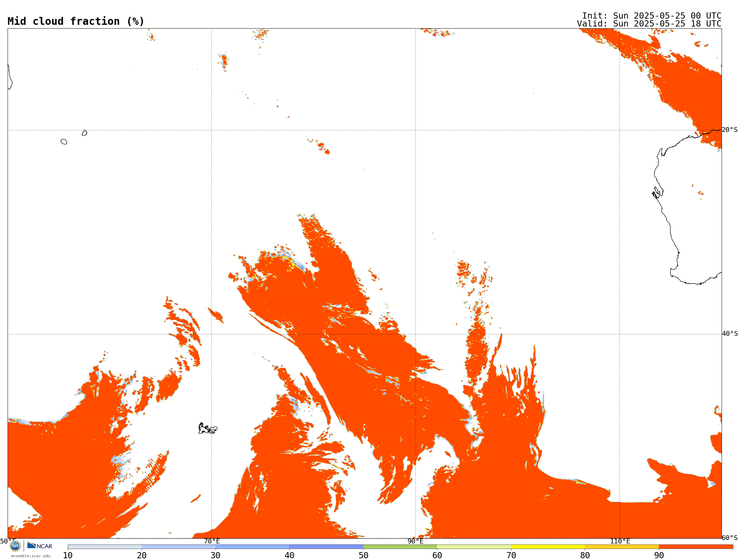This screenshot has height=560, width=744.
Task: Click the 10-20 pale gray colorbar segment
Action: (105, 547)
